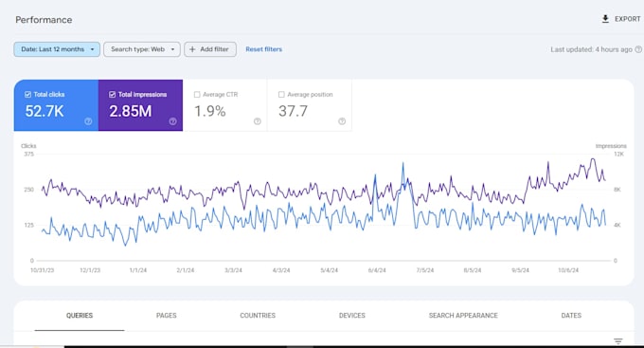
Task: Enable the Average CTR checkbox
Action: (x=197, y=95)
